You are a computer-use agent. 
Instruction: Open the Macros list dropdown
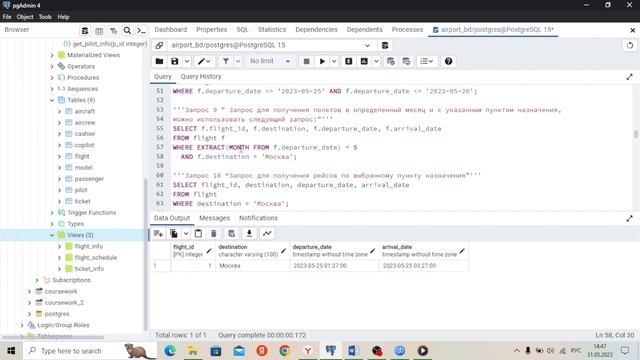click(427, 61)
